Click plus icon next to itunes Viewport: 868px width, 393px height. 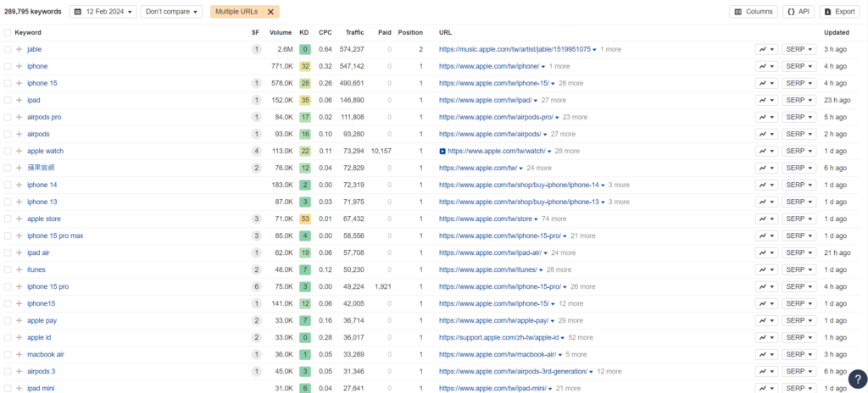click(x=19, y=269)
